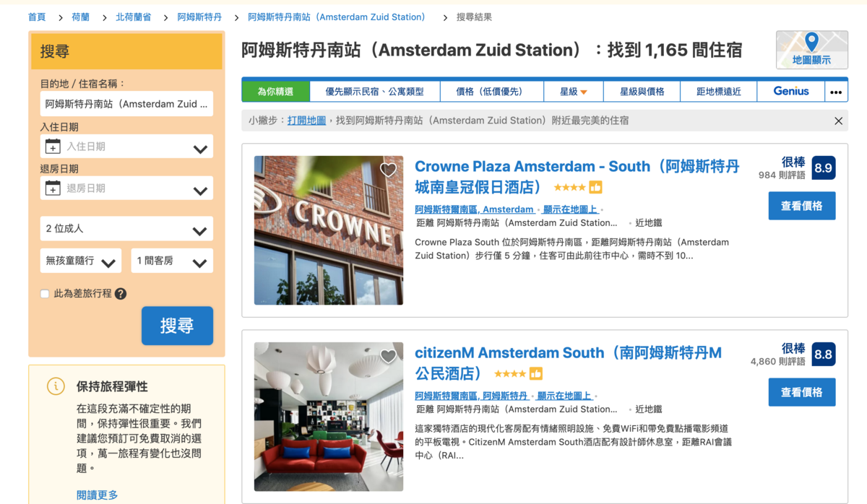This screenshot has height=504, width=867.
Task: Click the 8.9 score badge
Action: click(824, 168)
